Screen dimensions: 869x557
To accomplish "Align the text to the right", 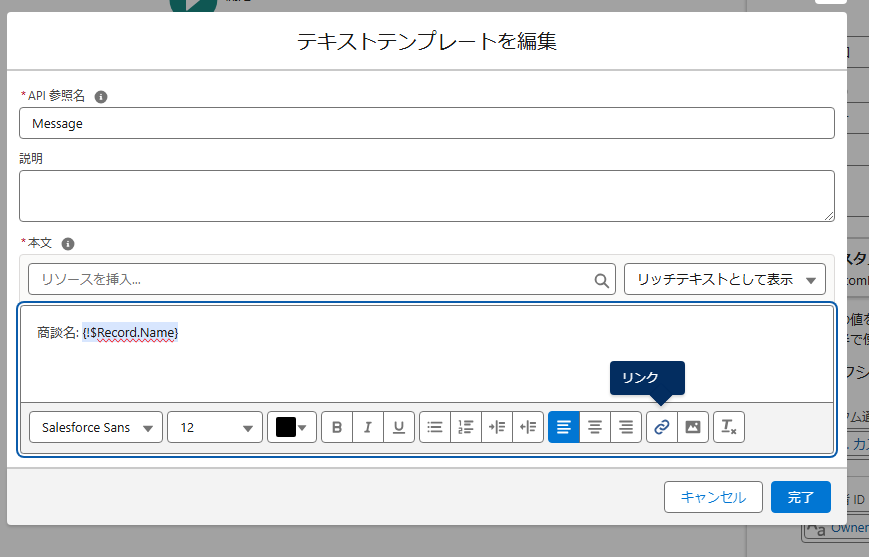I will tap(626, 427).
